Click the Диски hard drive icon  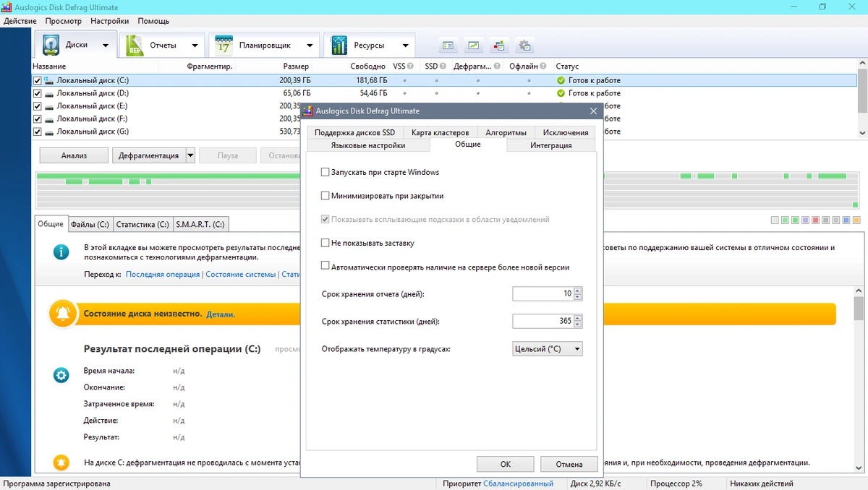point(51,45)
